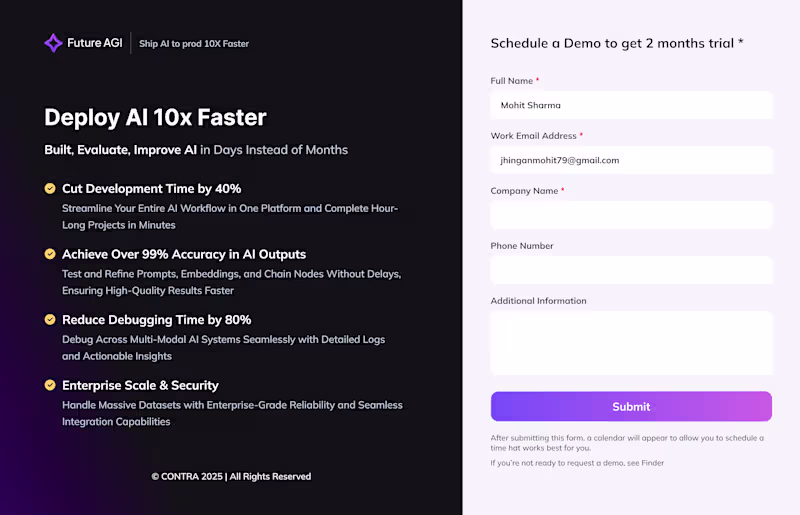The height and width of the screenshot is (515, 800).
Task: Click the Future AGI logo icon
Action: pos(53,43)
